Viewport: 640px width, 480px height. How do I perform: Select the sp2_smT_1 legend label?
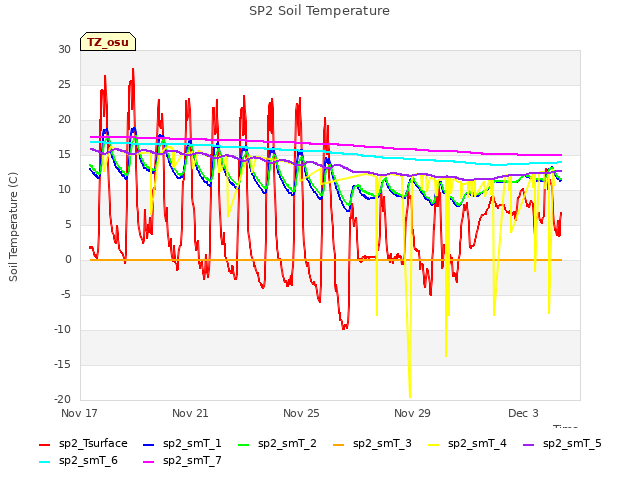click(192, 444)
